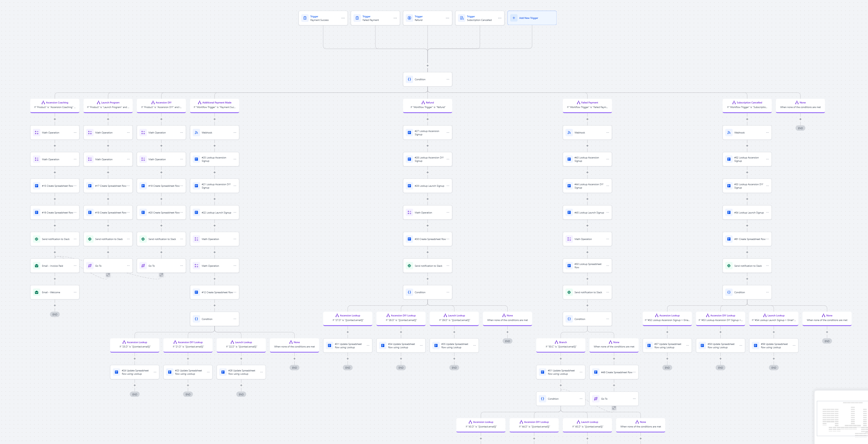This screenshot has width=868, height=444.
Task: Open three-dot menu on top Condition node
Action: pos(448,79)
